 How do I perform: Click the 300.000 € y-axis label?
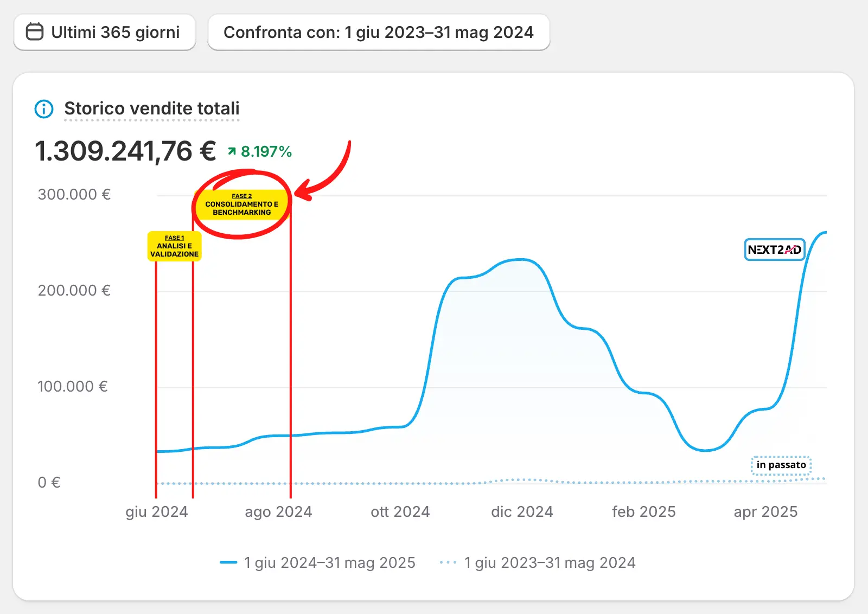(x=74, y=194)
